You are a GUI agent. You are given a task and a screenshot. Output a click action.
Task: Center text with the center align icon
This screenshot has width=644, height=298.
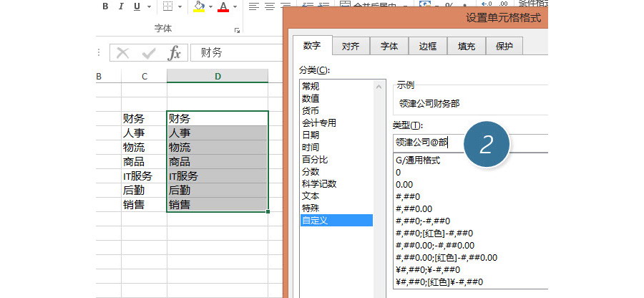tap(270, 6)
